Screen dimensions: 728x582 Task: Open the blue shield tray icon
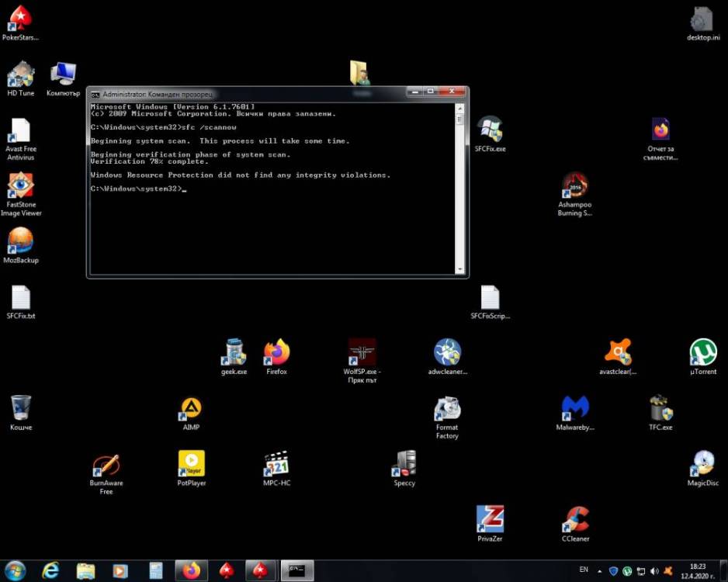click(613, 571)
